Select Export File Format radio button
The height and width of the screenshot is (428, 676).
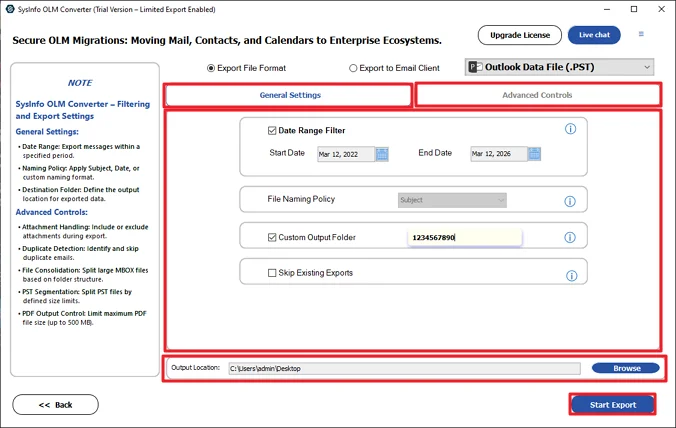(211, 68)
